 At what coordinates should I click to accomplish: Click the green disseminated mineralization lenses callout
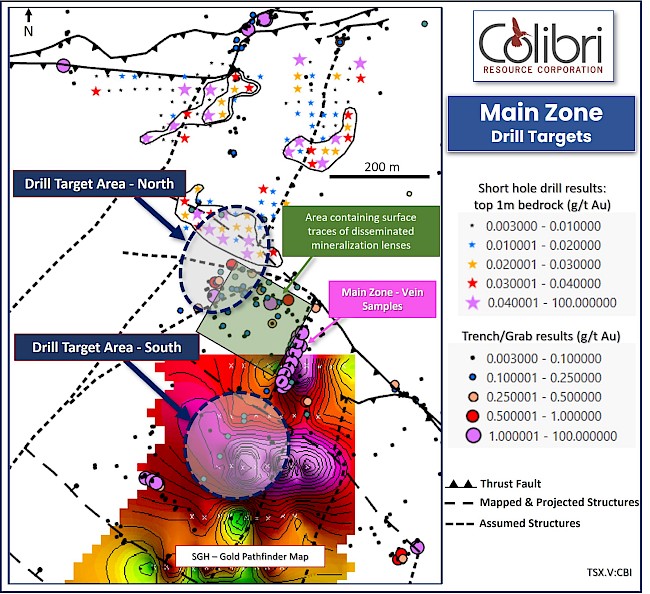point(361,231)
